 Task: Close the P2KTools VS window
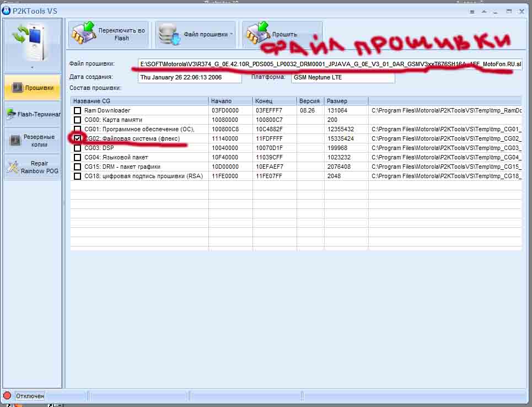(x=522, y=11)
